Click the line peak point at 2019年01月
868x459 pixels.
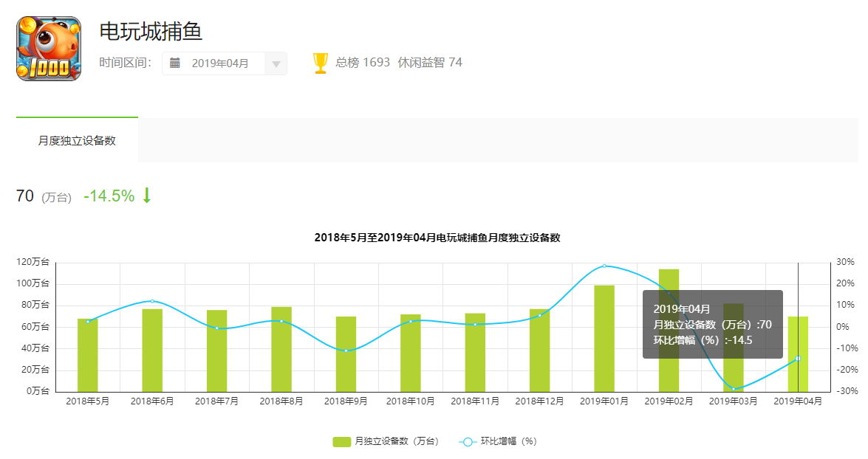(604, 266)
